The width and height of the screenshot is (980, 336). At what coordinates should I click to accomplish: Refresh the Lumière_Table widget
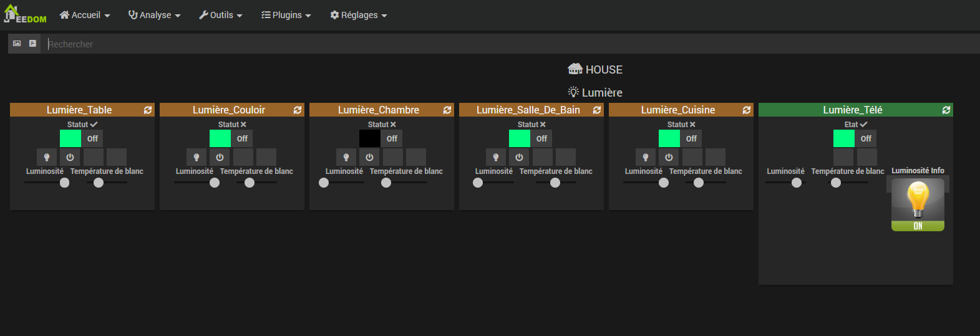pos(148,110)
